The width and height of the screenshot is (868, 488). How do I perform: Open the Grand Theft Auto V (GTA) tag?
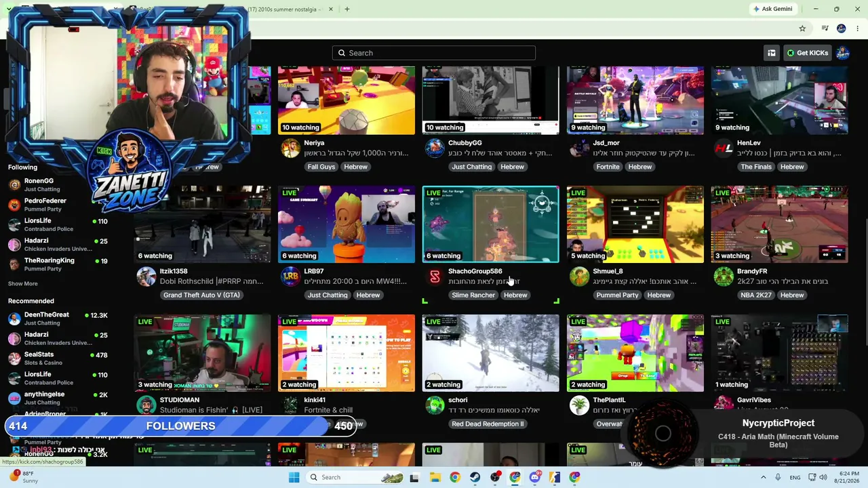[201, 295]
